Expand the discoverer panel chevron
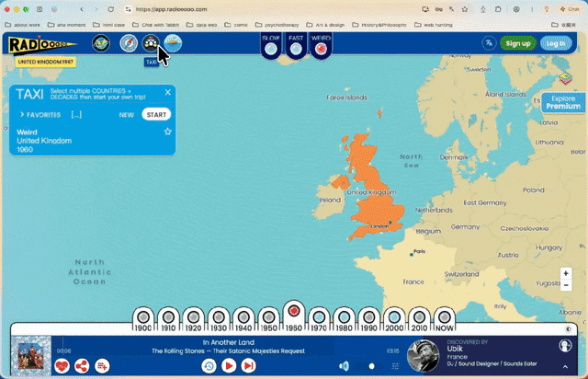The height and width of the screenshot is (379, 588). pyautogui.click(x=565, y=367)
